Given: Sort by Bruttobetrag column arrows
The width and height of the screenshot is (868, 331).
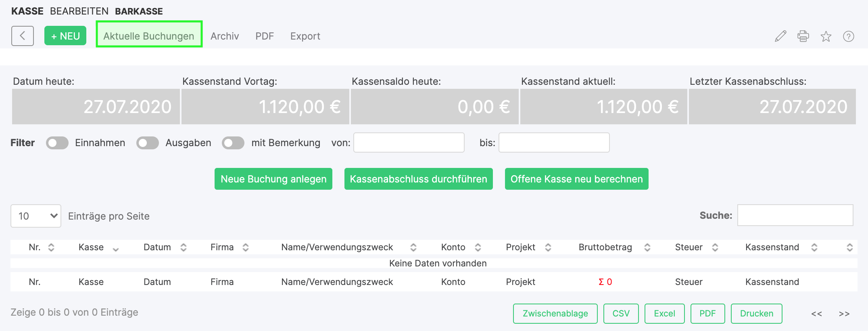Looking at the screenshot, I should (647, 247).
